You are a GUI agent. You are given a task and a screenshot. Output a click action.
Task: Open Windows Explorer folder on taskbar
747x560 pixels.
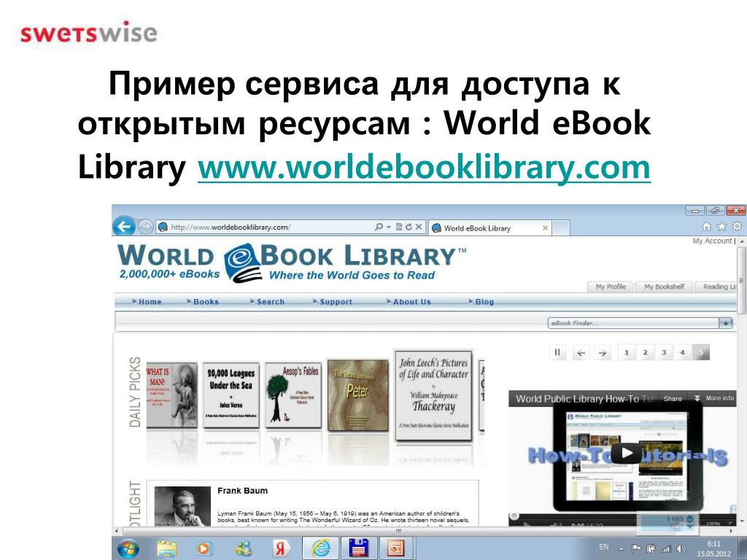(167, 548)
